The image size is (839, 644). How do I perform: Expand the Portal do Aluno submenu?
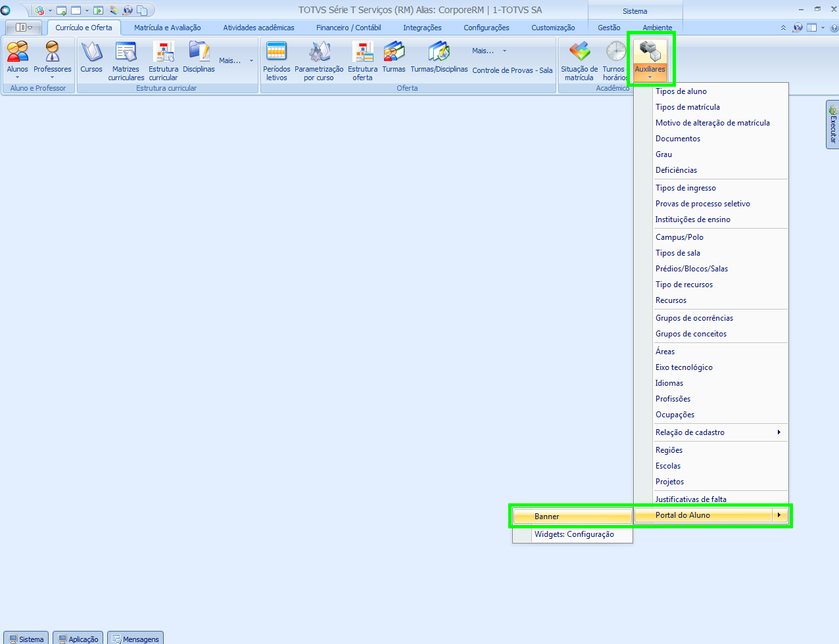[711, 515]
